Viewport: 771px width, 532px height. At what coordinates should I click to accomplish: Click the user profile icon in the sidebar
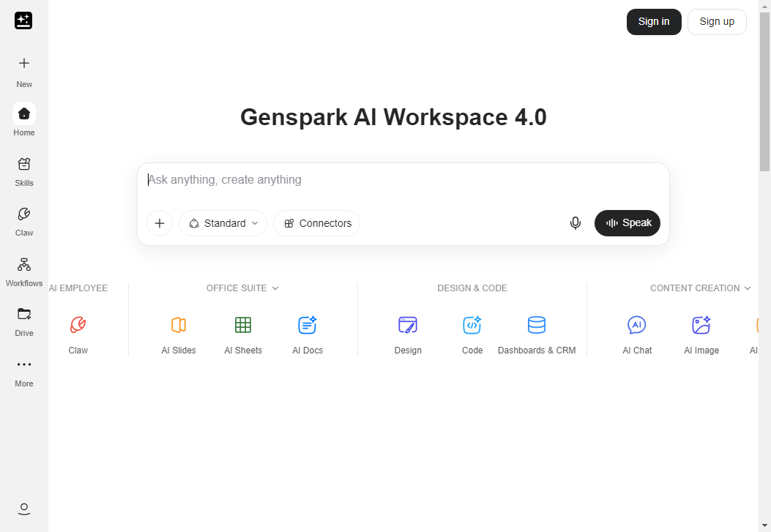click(x=23, y=509)
